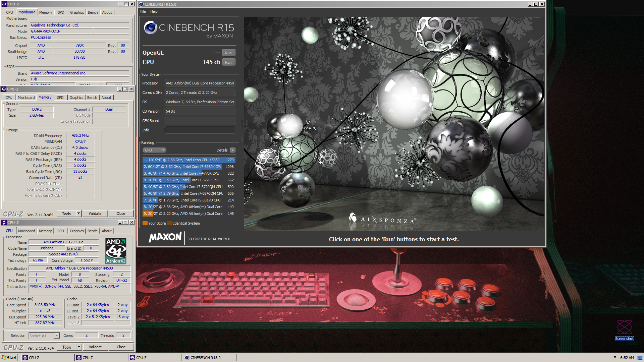Open About tab in top CPU-Z window
Viewport: 644px width, 362px height.
[x=107, y=12]
